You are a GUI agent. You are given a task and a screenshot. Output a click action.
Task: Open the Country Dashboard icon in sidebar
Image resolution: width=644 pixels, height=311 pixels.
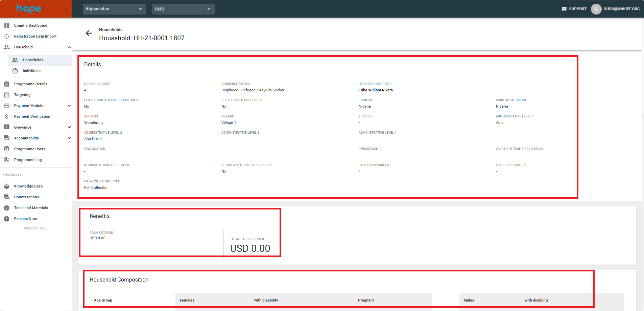pos(6,25)
